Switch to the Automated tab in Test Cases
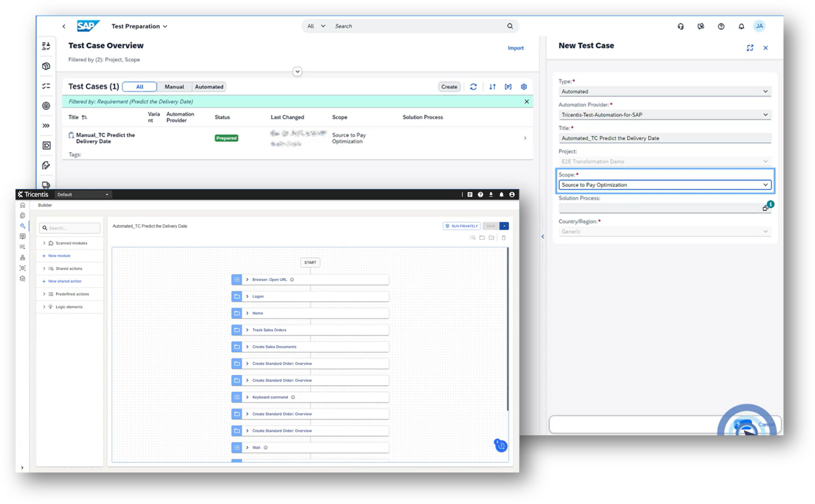The image size is (815, 504). click(x=209, y=87)
